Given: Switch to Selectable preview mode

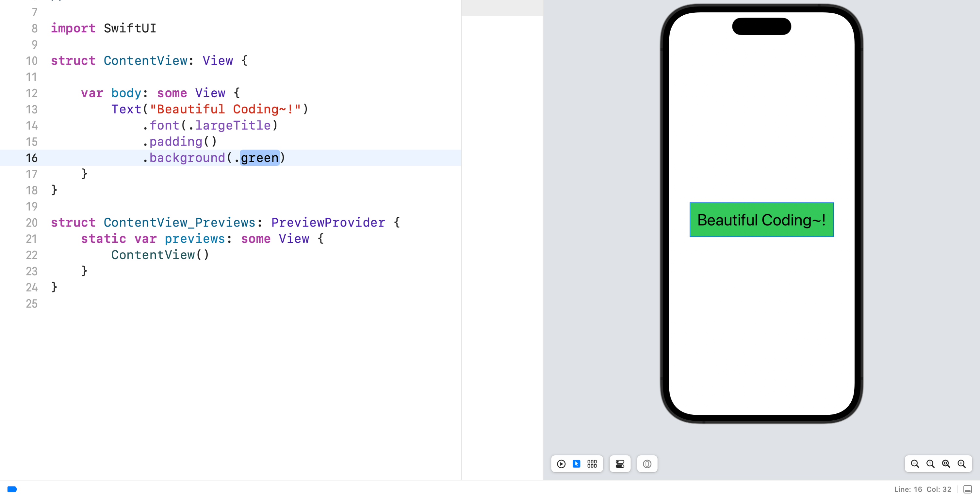Looking at the screenshot, I should (x=576, y=464).
